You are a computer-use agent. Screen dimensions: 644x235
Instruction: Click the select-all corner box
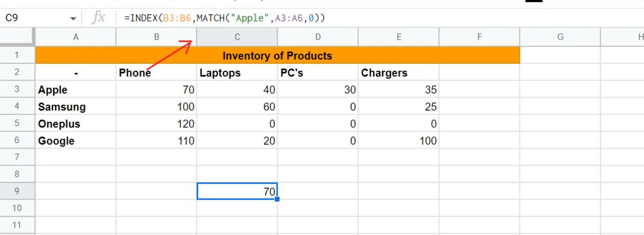[17, 37]
